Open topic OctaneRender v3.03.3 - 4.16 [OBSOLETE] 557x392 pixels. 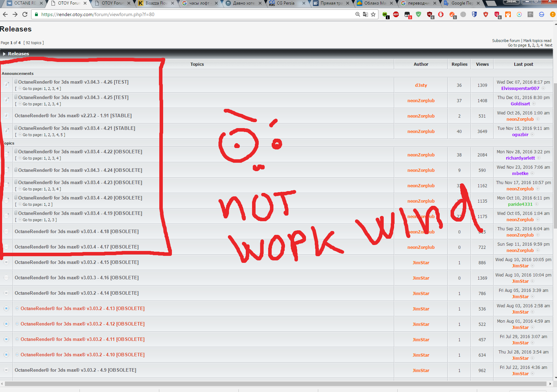pyautogui.click(x=77, y=278)
